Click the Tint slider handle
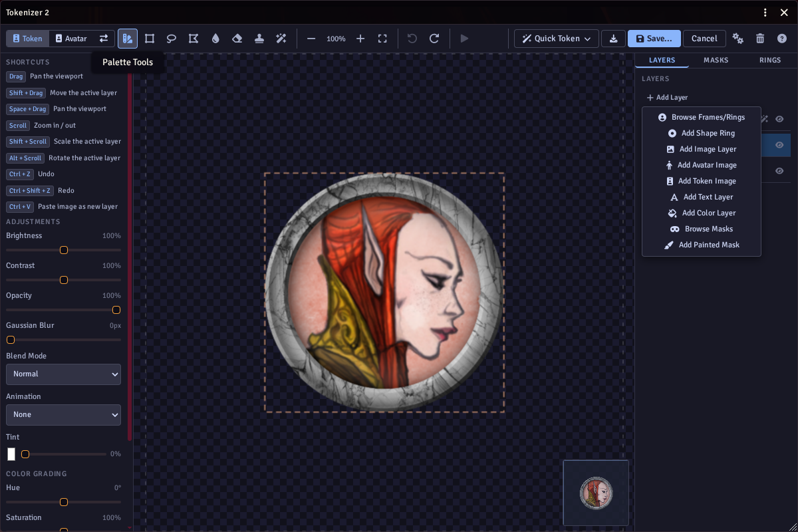Viewport: 798px width, 532px height. pos(25,454)
